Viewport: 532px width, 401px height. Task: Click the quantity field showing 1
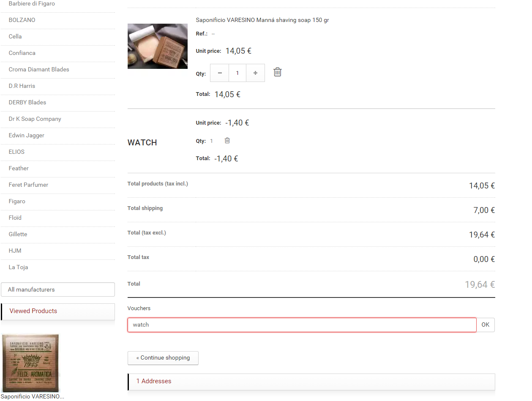237,73
